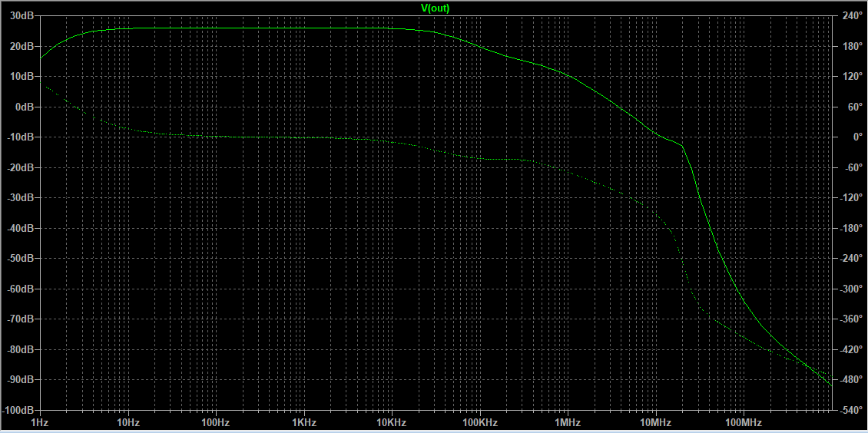
Task: Click the 20dB magnitude axis label
Action: click(x=23, y=47)
